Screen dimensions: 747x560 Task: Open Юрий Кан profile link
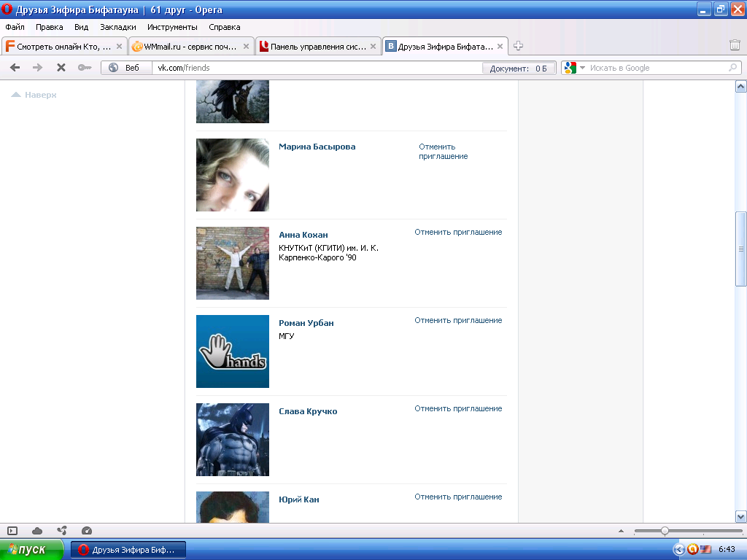(x=298, y=499)
